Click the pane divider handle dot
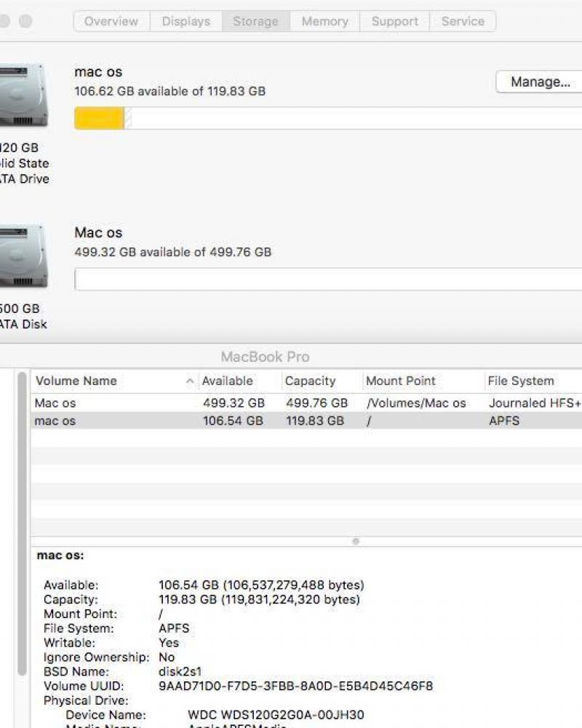This screenshot has height=728, width=582. pyautogui.click(x=356, y=542)
